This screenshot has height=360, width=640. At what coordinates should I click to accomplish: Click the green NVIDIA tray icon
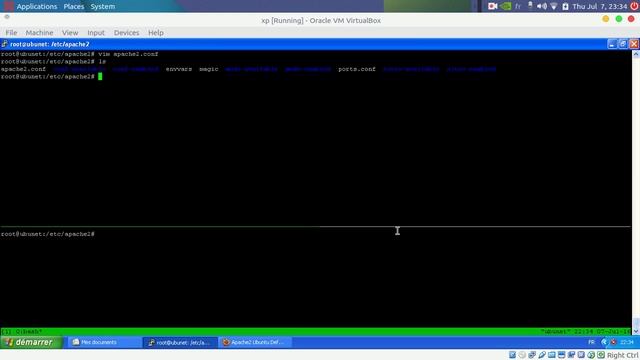tap(505, 6)
